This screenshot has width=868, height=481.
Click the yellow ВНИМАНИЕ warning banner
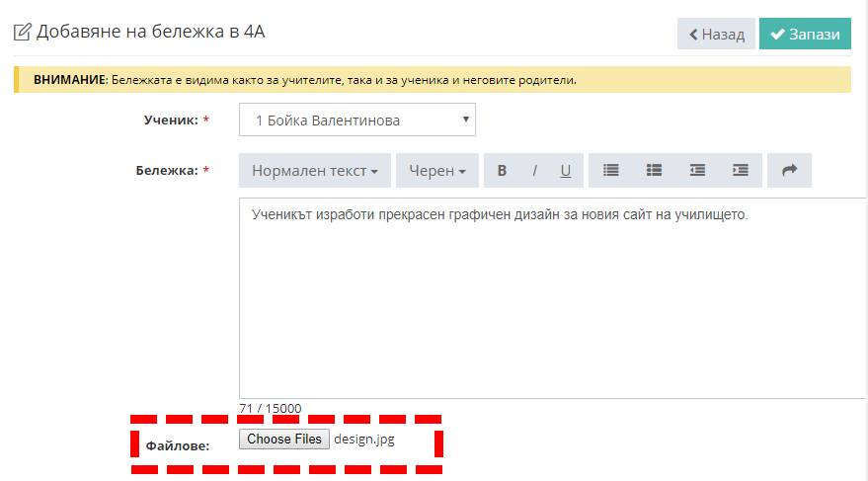click(432, 80)
